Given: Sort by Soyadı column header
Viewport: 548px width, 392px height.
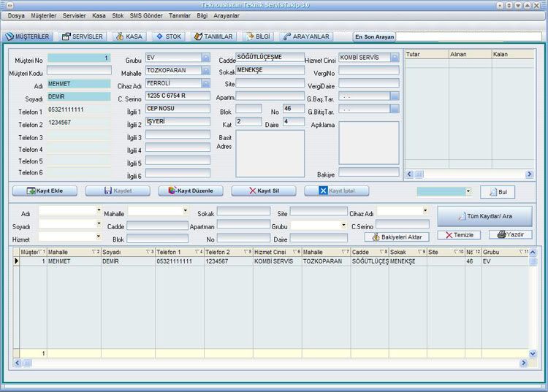Looking at the screenshot, I should pos(128,252).
